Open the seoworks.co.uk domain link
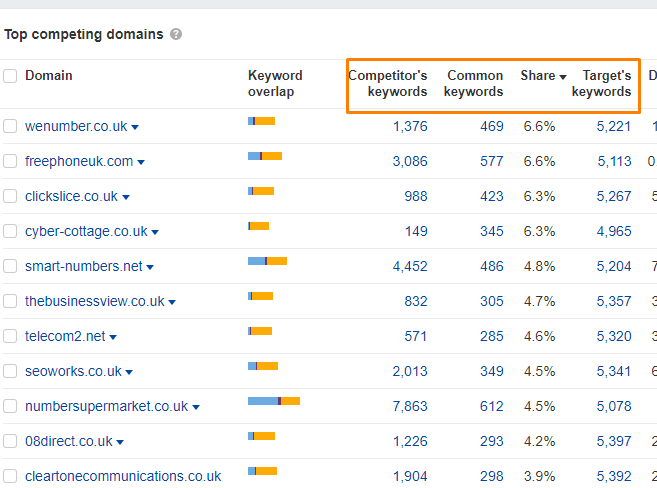Viewport: 657px width, 488px height. 73,371
